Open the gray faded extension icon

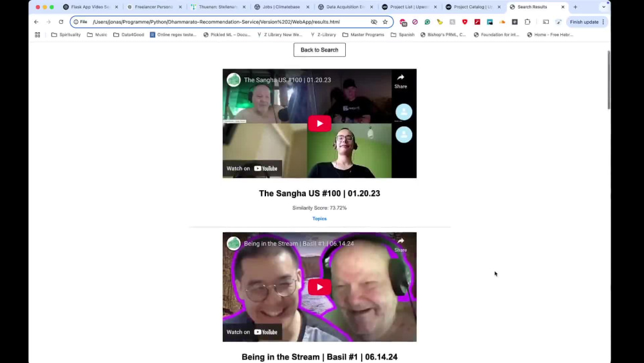click(x=452, y=22)
